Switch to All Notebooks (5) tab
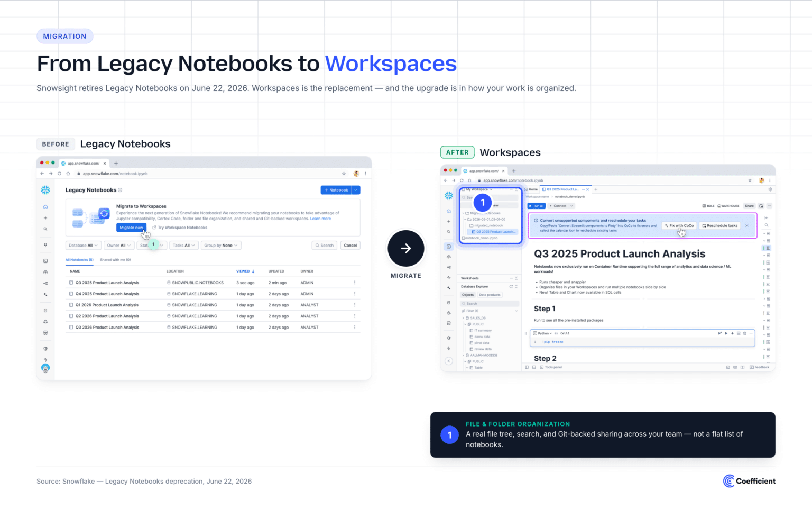 click(x=79, y=260)
